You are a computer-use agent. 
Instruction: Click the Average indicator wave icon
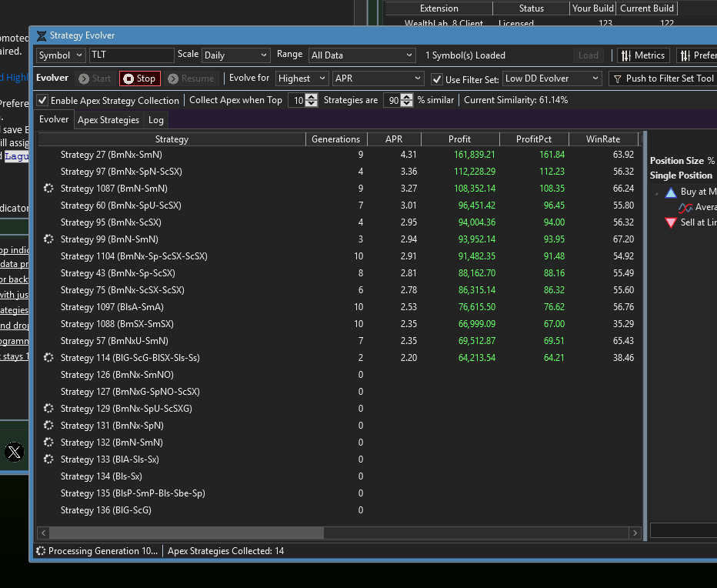click(685, 208)
